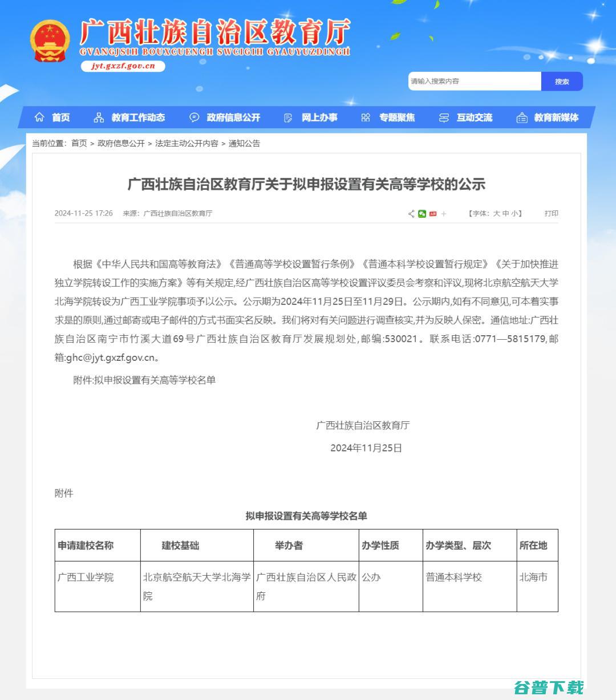Viewport: 616px width, 700px height.
Task: Set font size to 小
Action: point(514,214)
